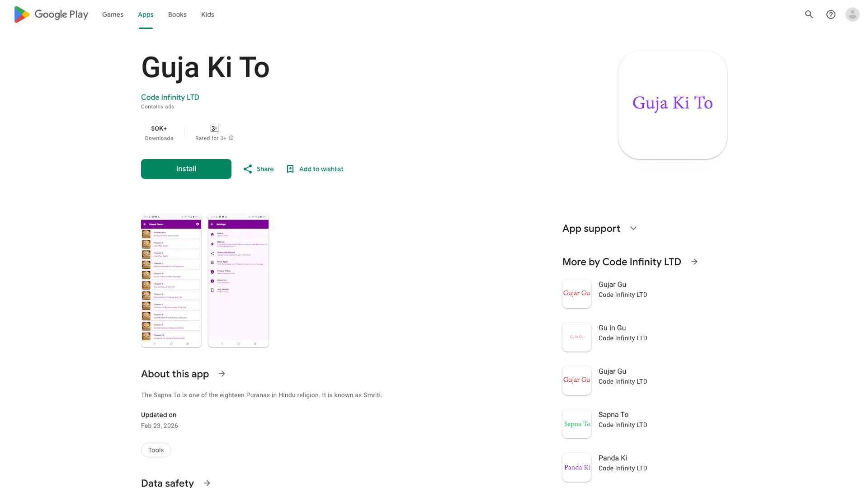The width and height of the screenshot is (868, 488).
Task: Select the Tools category chip
Action: click(x=156, y=450)
